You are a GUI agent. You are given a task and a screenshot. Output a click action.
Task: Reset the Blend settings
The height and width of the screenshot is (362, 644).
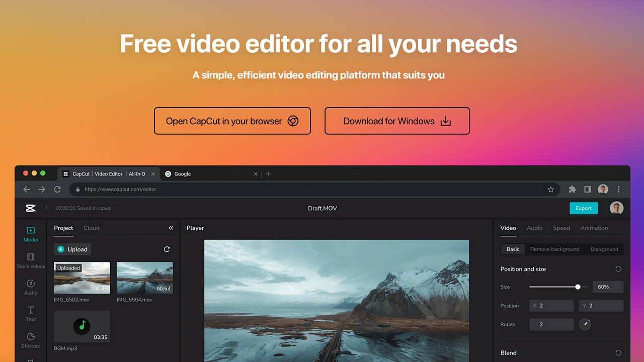(618, 352)
